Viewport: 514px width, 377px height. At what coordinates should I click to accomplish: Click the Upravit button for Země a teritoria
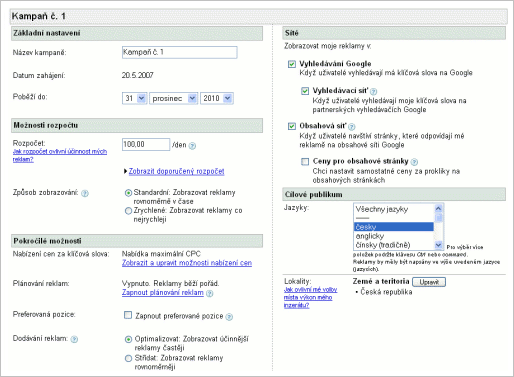tap(429, 282)
